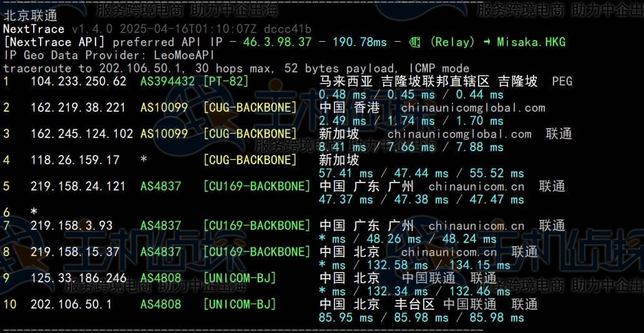
Task: Click chinaunicomglobal.com on the 中国 香港 row
Action: pyautogui.click(x=473, y=107)
